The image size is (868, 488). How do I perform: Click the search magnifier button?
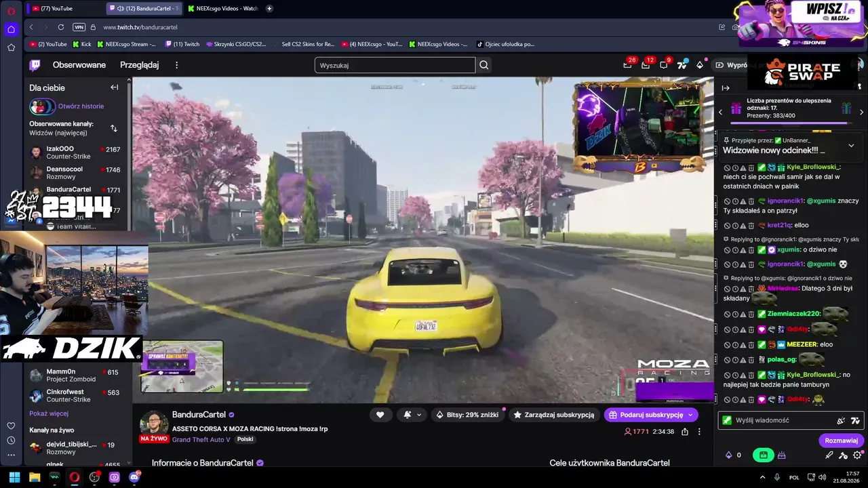click(x=484, y=65)
